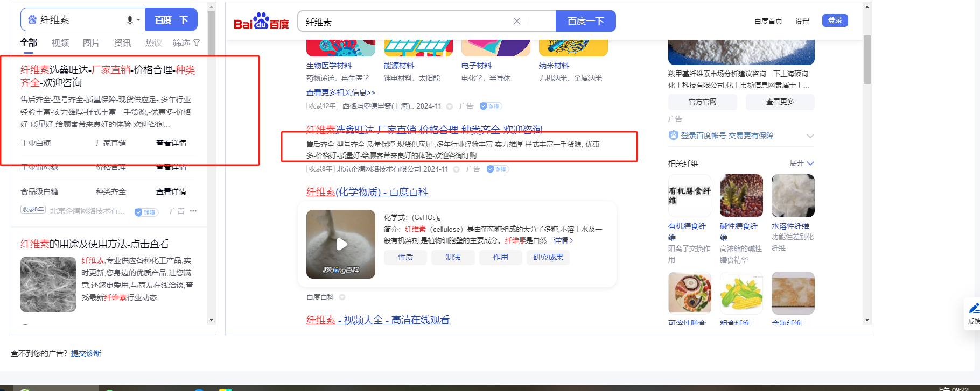The width and height of the screenshot is (980, 391).
Task: Click the microphone voice search icon
Action: tap(130, 20)
